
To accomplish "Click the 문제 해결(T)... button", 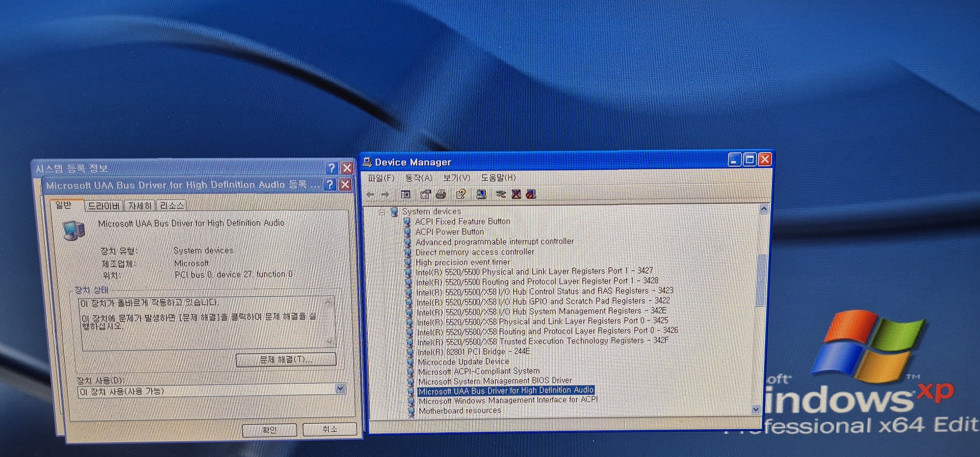I will (x=286, y=359).
